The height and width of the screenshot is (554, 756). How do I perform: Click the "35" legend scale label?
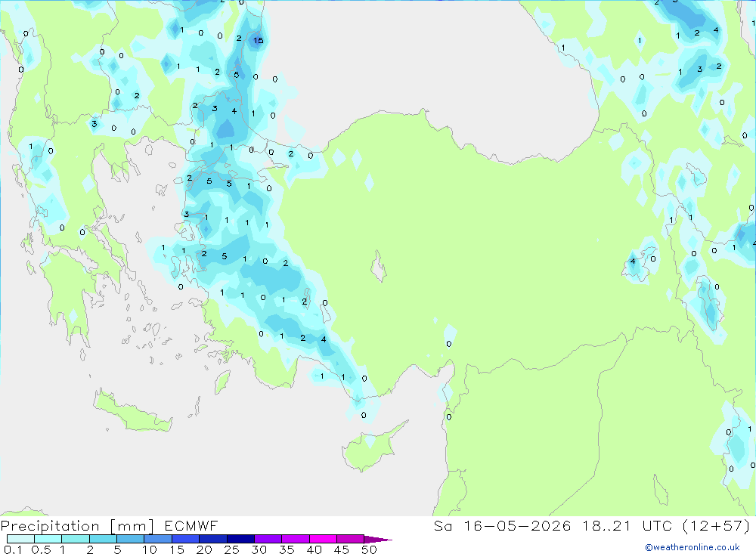pyautogui.click(x=287, y=549)
